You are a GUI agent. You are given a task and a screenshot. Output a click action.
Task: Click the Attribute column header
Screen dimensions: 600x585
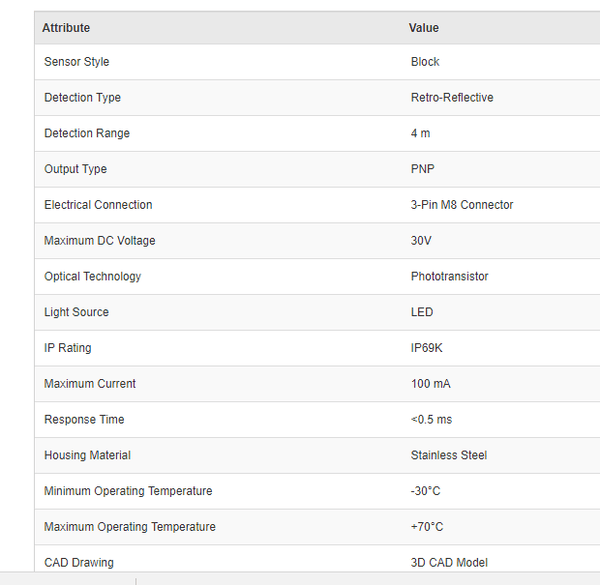(66, 28)
